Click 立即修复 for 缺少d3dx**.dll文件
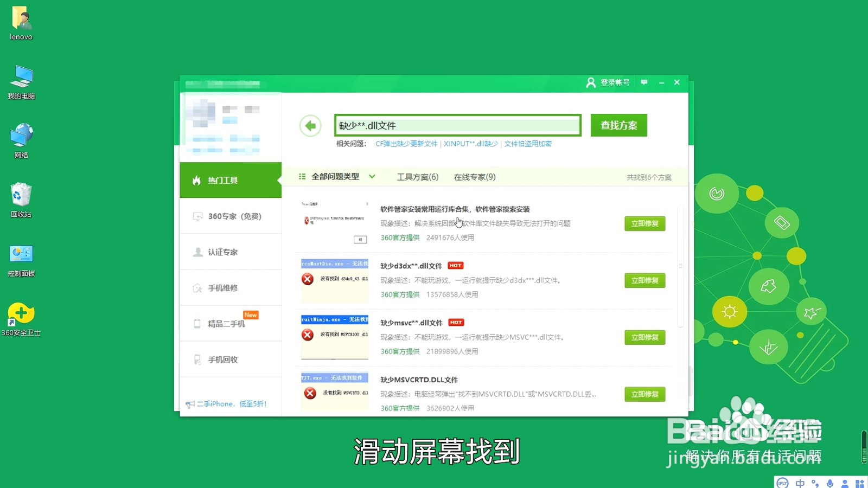868x488 pixels. click(644, 280)
